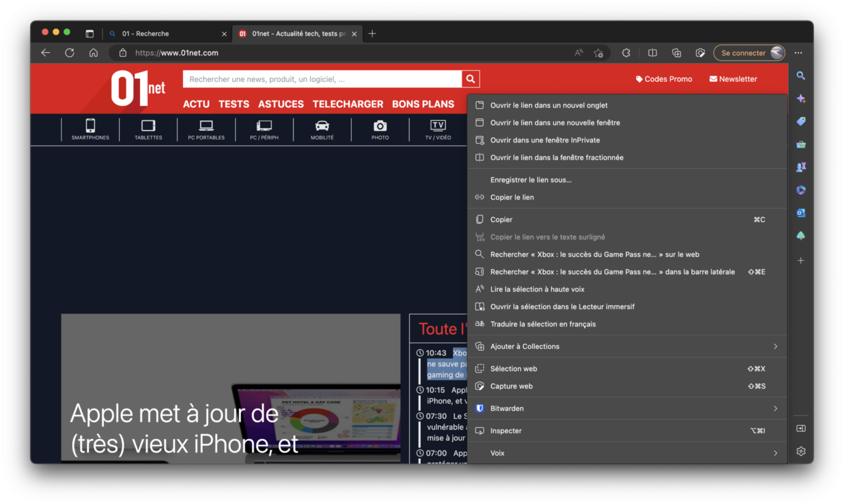This screenshot has width=844, height=504.
Task: Choose Inspecter in the context menu
Action: (627, 431)
